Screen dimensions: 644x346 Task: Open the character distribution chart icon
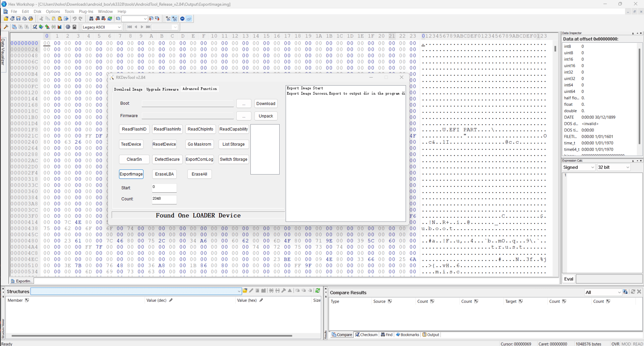[60, 27]
